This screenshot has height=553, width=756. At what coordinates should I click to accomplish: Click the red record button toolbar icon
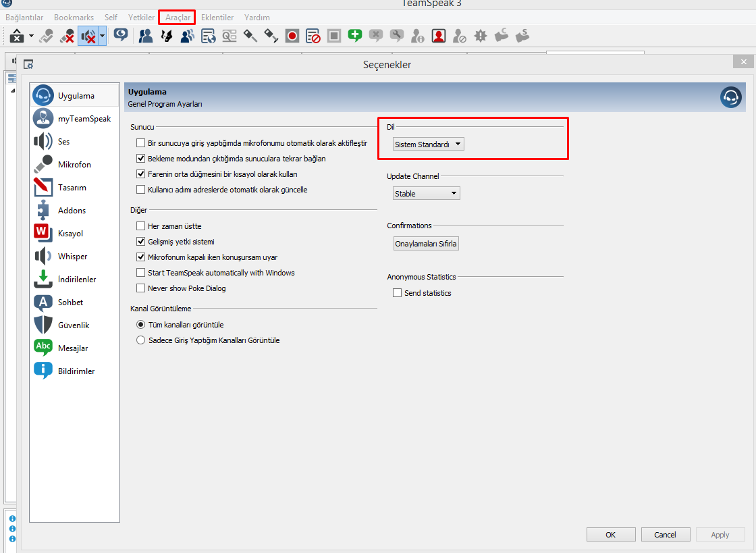pos(292,36)
